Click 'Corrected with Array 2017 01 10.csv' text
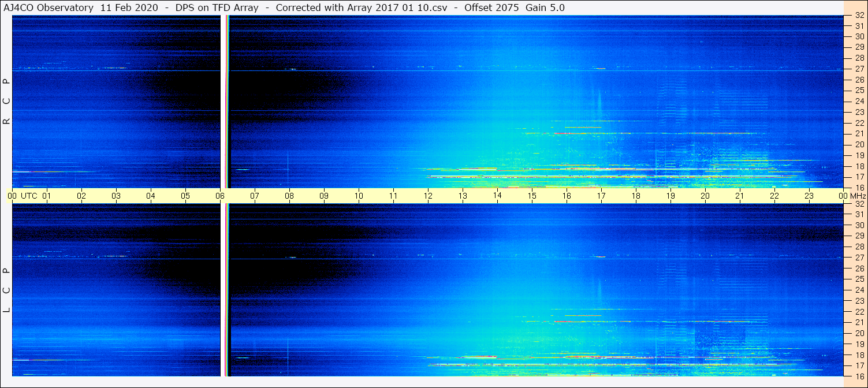The width and height of the screenshot is (868, 388). pyautogui.click(x=362, y=8)
